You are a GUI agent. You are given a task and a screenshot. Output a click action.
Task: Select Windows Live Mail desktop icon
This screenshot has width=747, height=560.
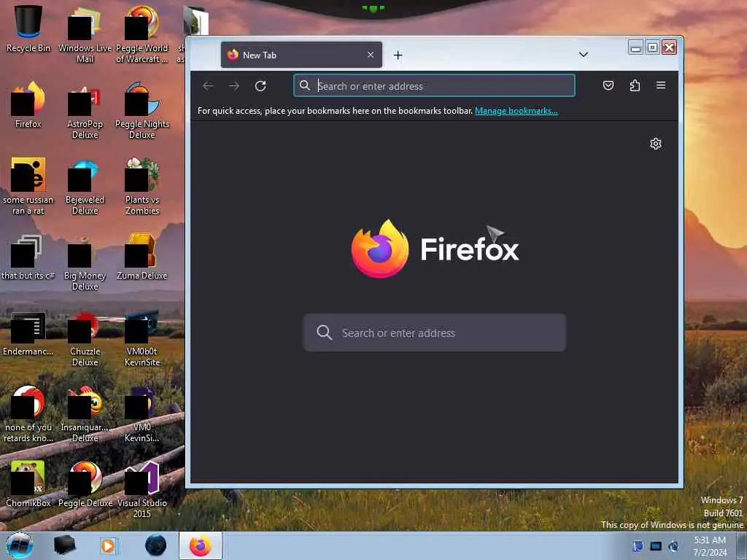(85, 34)
